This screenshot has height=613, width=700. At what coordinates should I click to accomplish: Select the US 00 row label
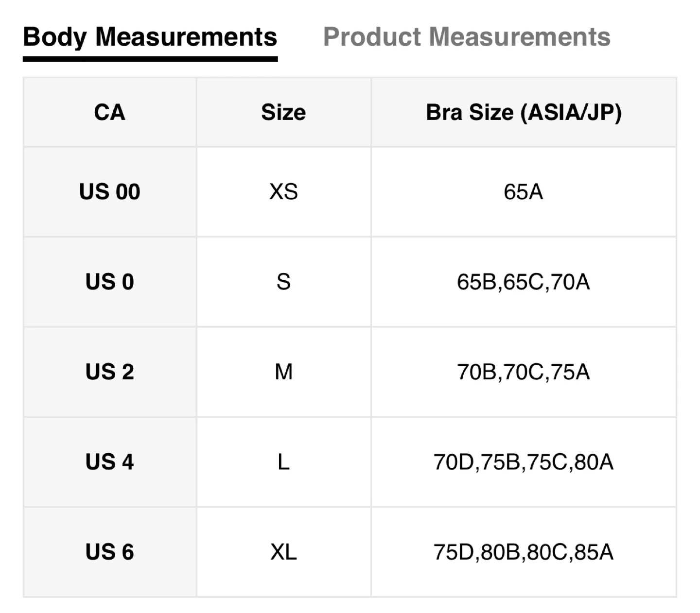tap(110, 192)
